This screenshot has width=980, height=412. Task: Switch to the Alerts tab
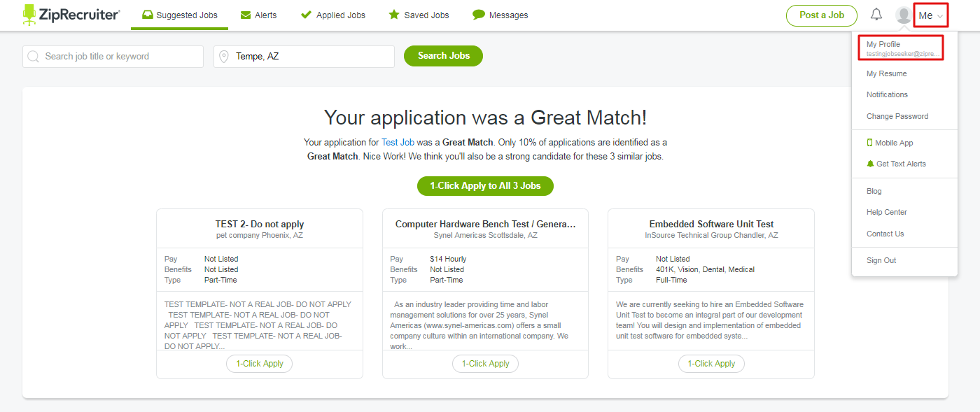click(258, 15)
